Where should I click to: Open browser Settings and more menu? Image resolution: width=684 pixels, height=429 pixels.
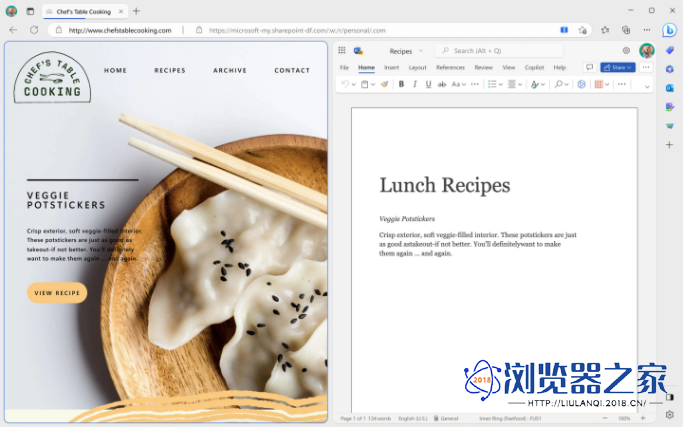[647, 30]
